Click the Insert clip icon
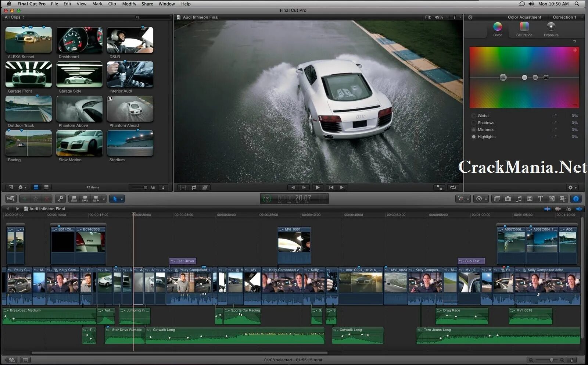588x365 pixels. click(85, 199)
